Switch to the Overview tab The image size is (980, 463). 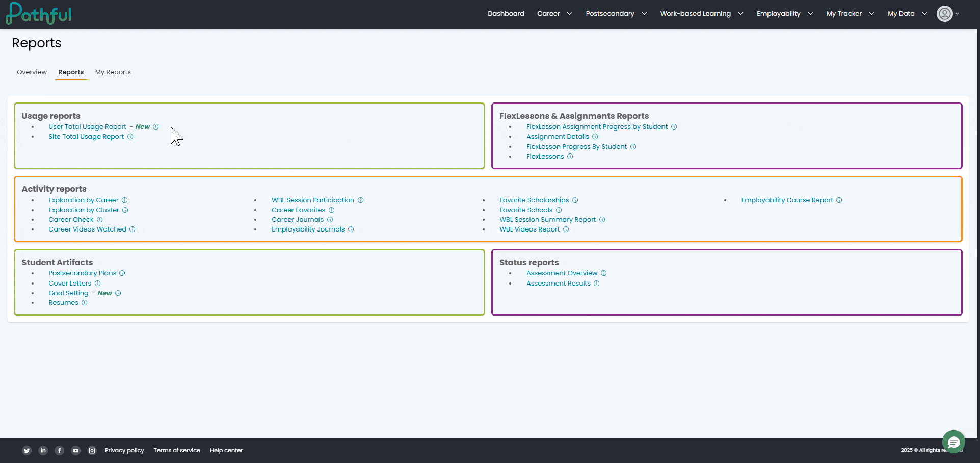coord(32,72)
